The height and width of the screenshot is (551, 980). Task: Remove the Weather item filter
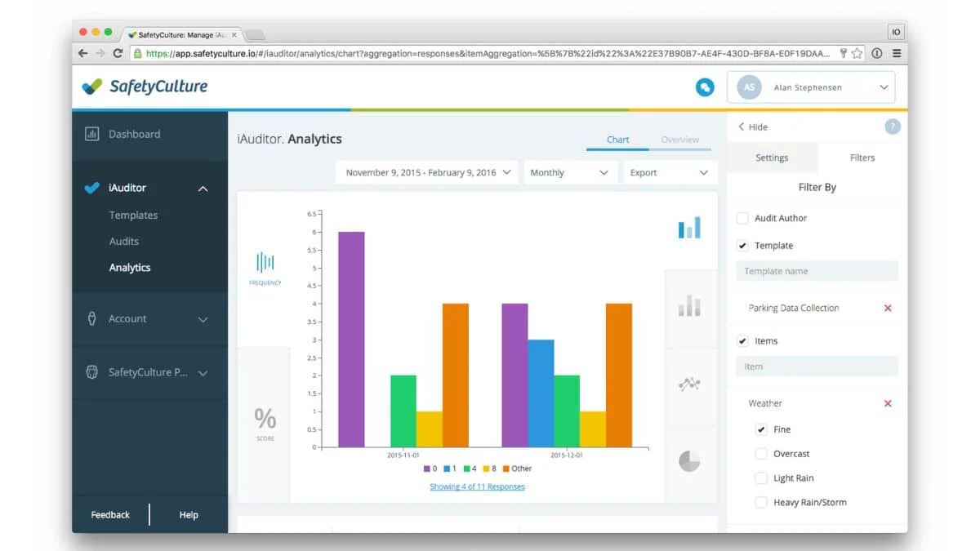pos(888,403)
